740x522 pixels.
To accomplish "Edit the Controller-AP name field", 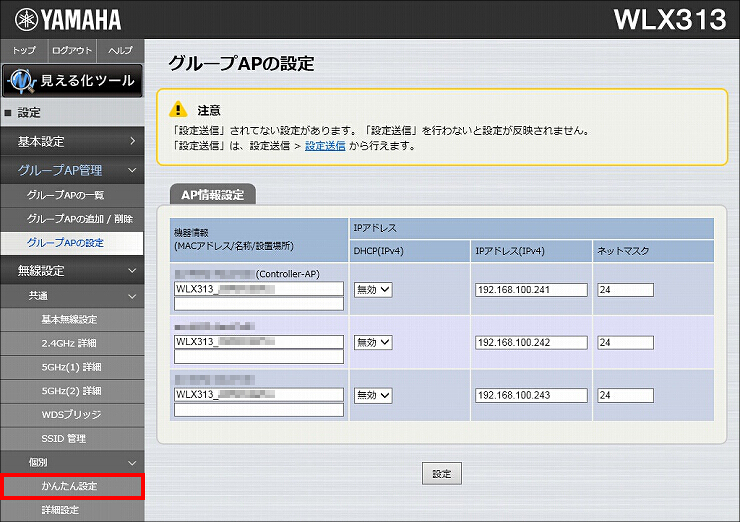I will 259,289.
